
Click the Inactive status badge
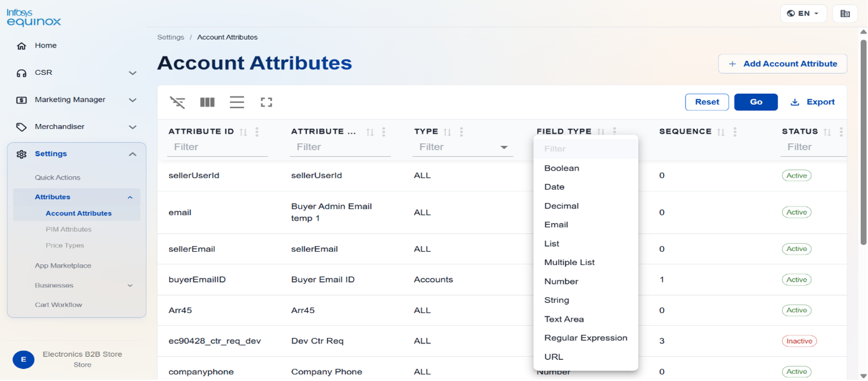(x=799, y=341)
